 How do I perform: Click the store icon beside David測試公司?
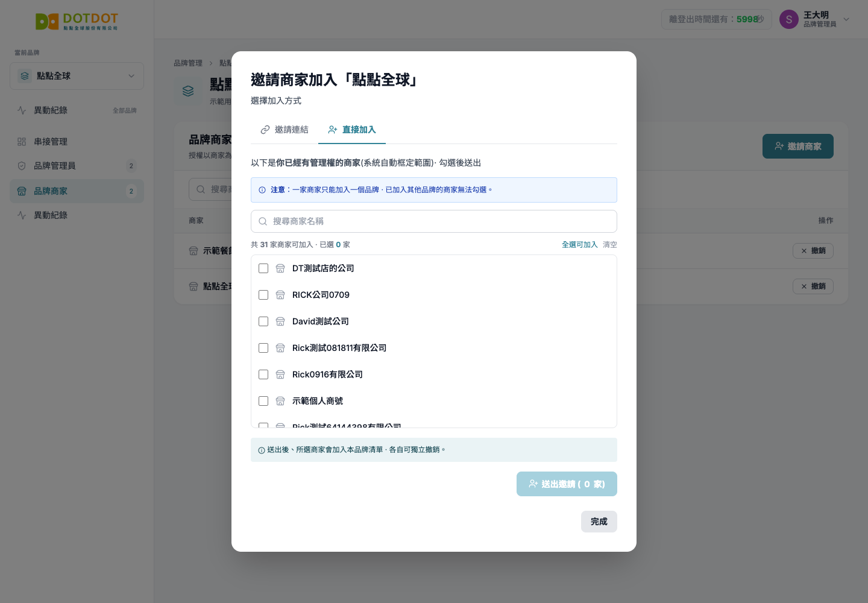(x=280, y=321)
